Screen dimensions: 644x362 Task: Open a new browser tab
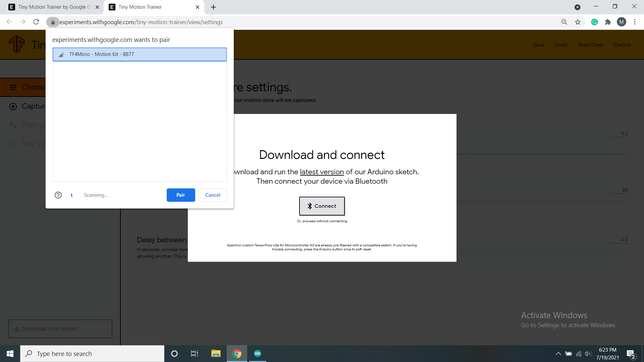pos(213,7)
